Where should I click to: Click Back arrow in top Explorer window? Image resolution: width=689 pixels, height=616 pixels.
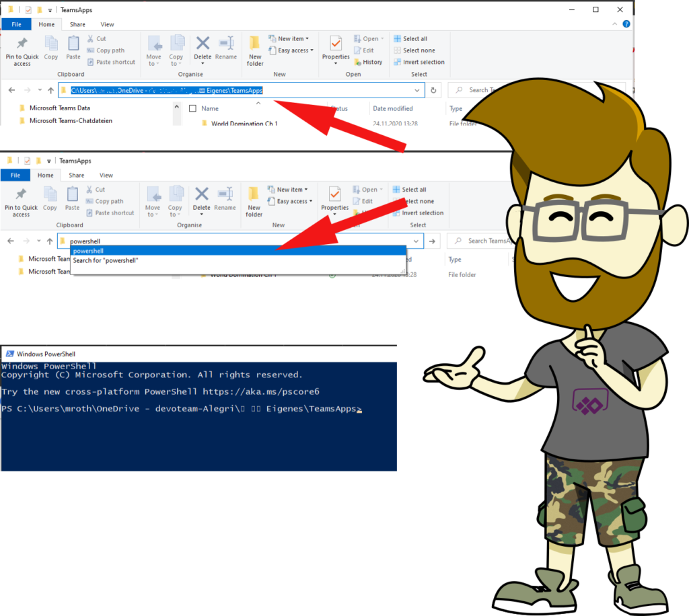pos(12,90)
